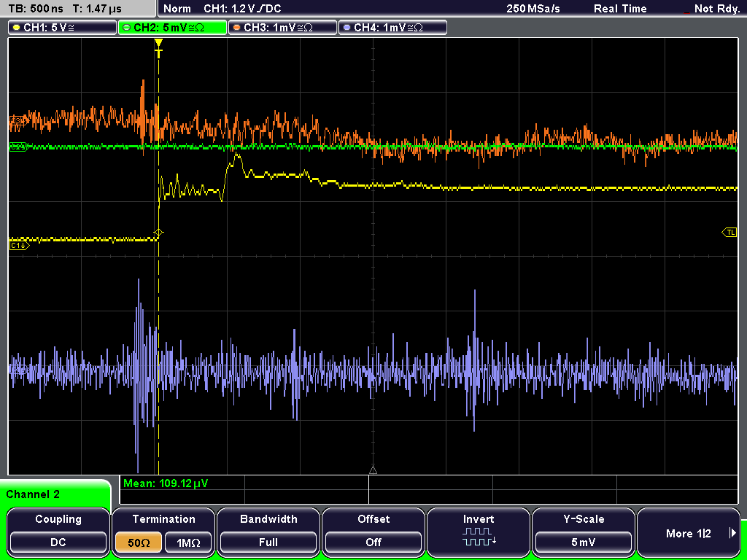Click the Norm trigger mode label
747x560 pixels.
click(177, 9)
